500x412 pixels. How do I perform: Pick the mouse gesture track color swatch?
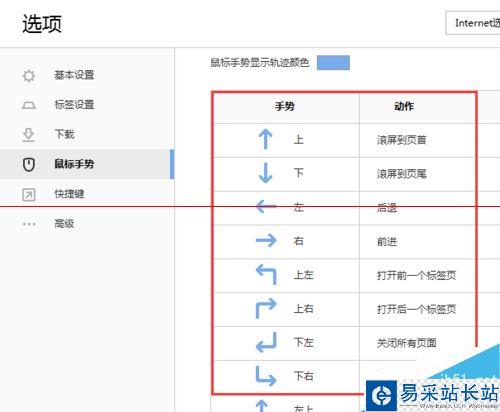pos(333,63)
